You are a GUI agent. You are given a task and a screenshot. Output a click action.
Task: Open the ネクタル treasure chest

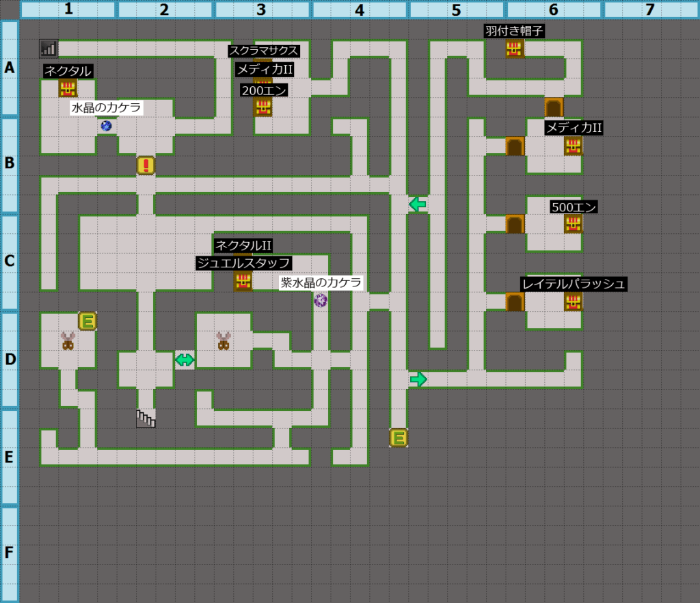[68, 88]
